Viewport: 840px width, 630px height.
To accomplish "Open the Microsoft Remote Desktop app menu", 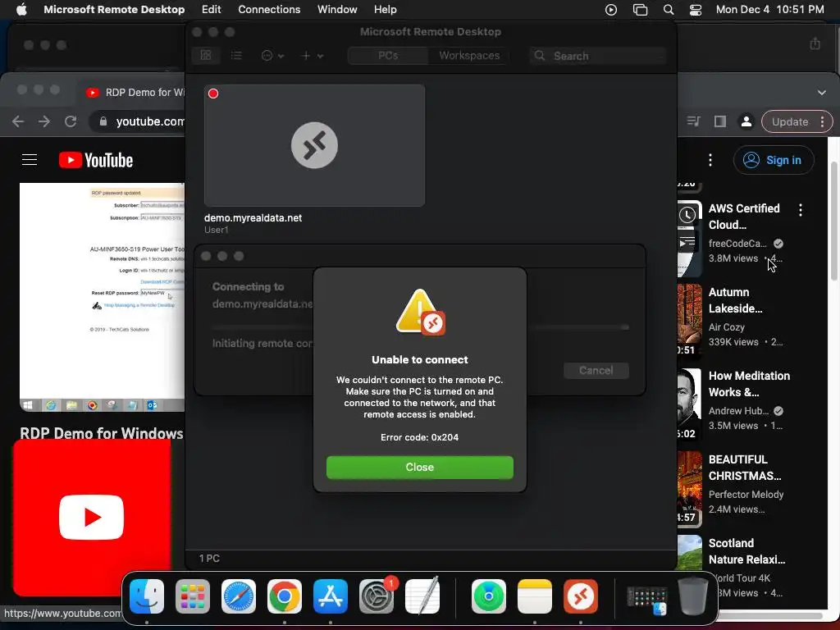I will pos(114,10).
